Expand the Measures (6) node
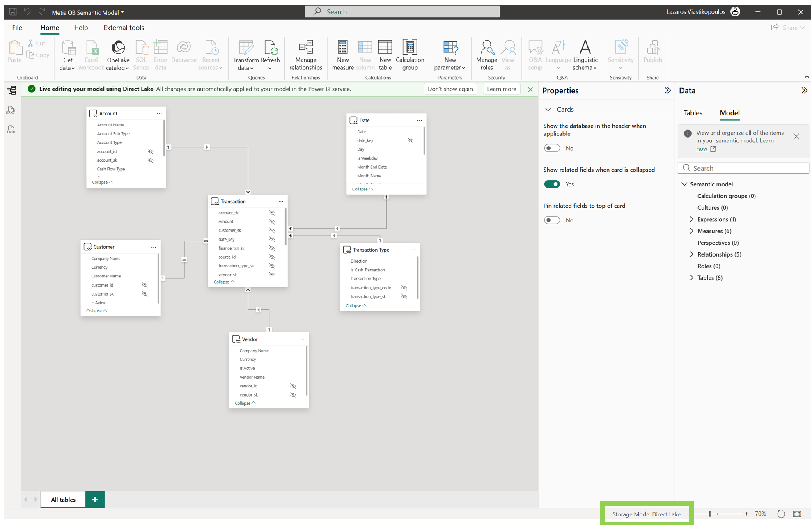The height and width of the screenshot is (525, 812). point(692,231)
